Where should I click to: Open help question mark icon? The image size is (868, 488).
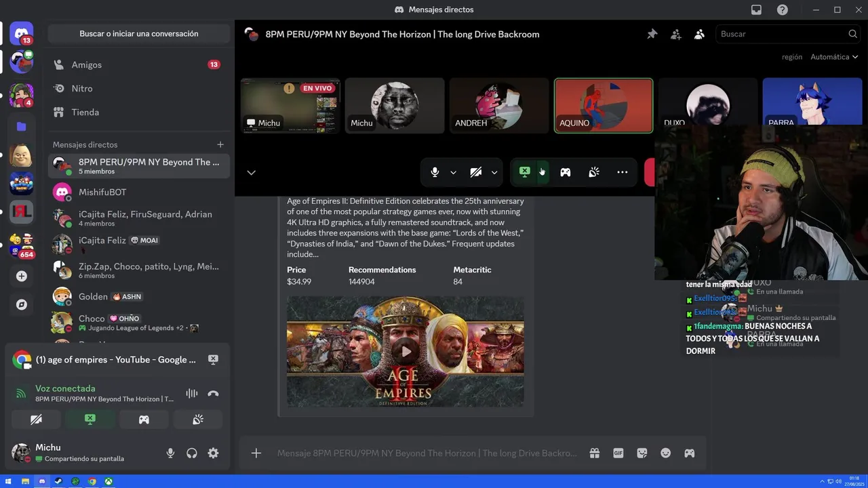click(783, 9)
